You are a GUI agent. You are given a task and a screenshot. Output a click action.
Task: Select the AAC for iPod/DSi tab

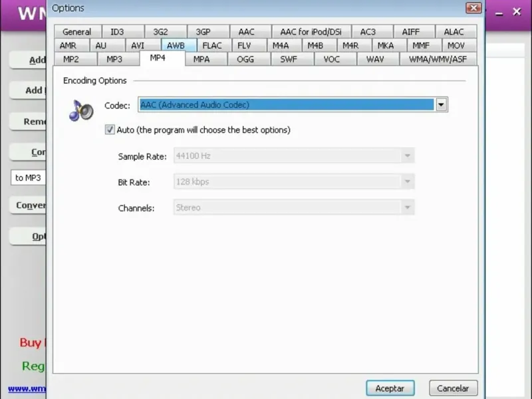(311, 32)
